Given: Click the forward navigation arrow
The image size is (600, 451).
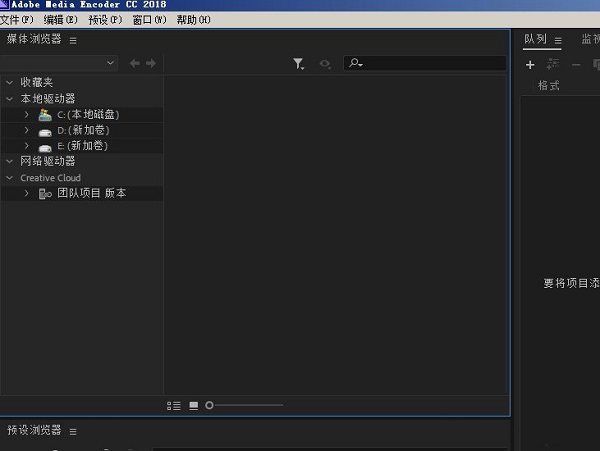Looking at the screenshot, I should click(151, 64).
